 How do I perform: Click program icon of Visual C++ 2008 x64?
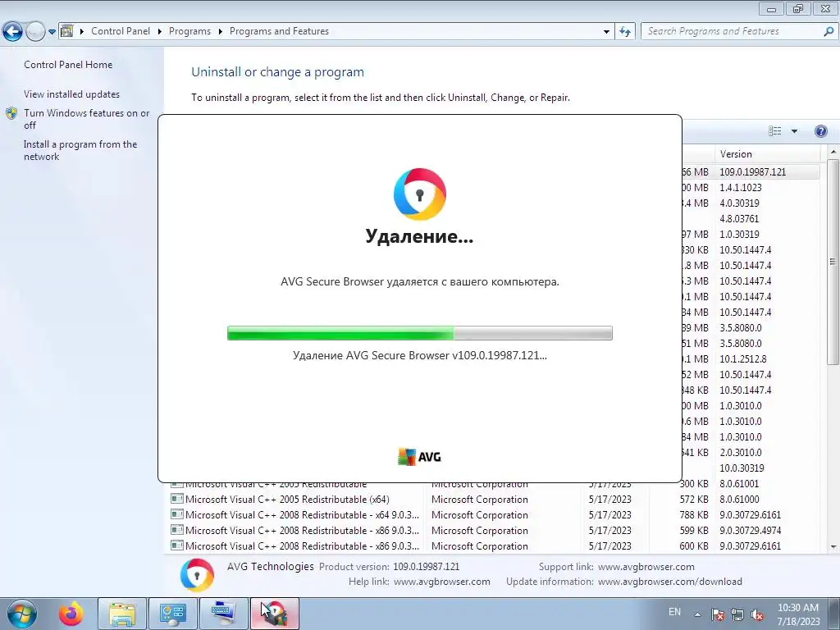(177, 514)
